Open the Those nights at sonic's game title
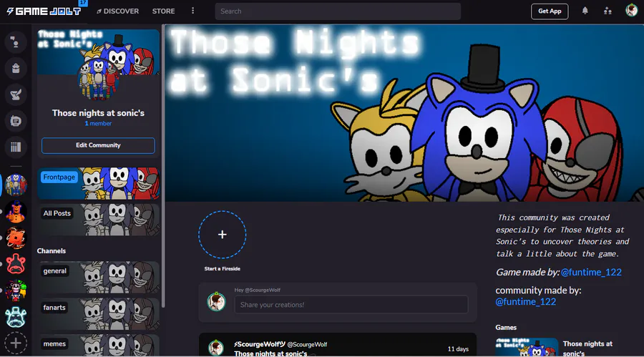The width and height of the screenshot is (644, 357). coord(587,348)
